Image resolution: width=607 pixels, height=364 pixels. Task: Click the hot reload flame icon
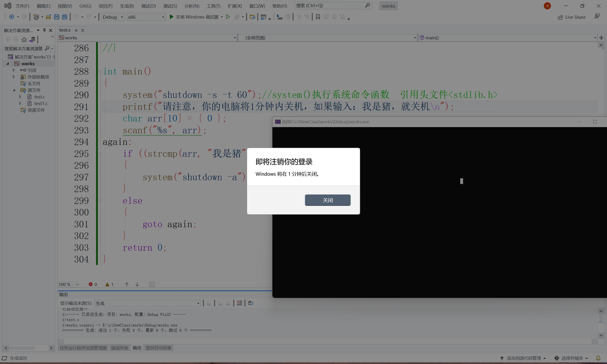pos(237,17)
